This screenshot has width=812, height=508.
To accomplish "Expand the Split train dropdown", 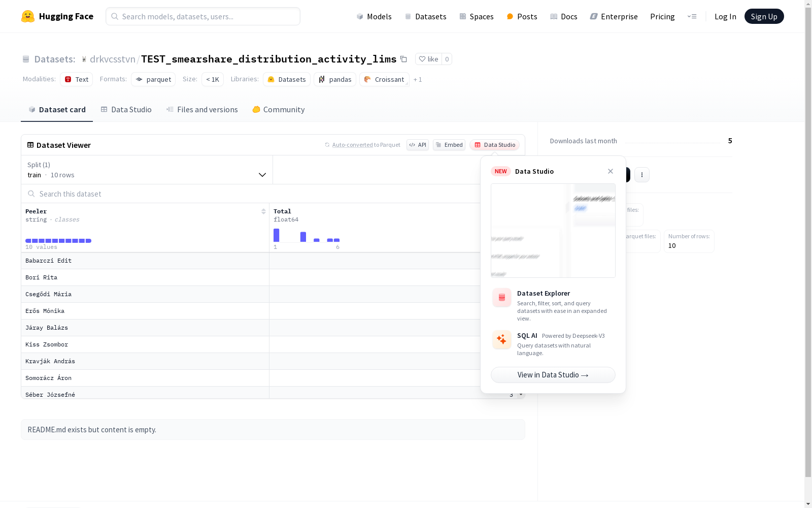I will tap(147, 170).
